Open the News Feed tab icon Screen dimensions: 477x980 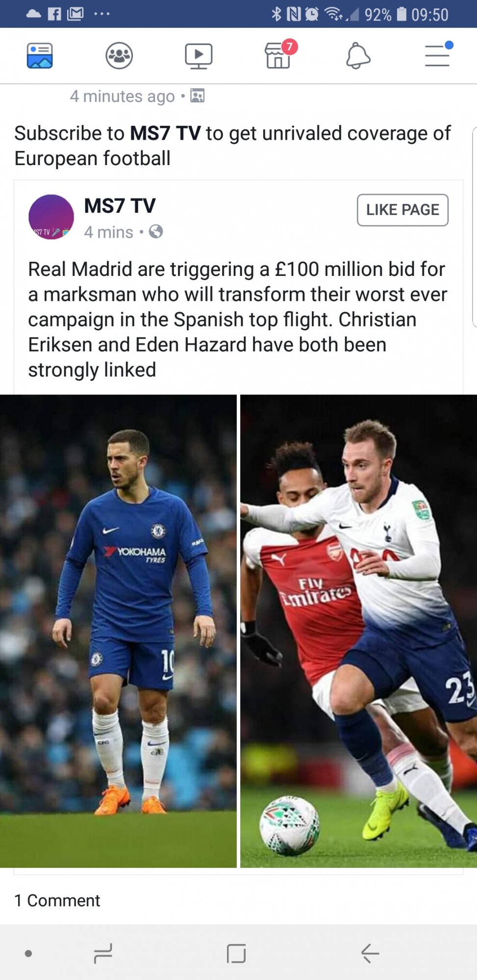click(x=40, y=55)
